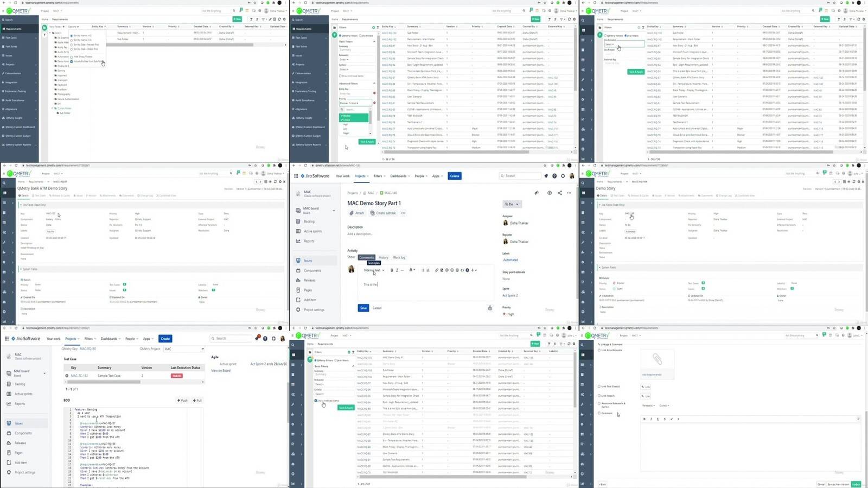Click the lock icon beside the comment Save button
The image size is (868, 488).
(x=490, y=308)
